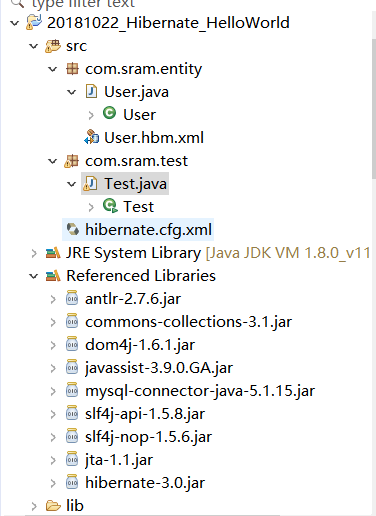376x516 pixels.
Task: Click the Test.java file icon
Action: pyautogui.click(x=90, y=184)
